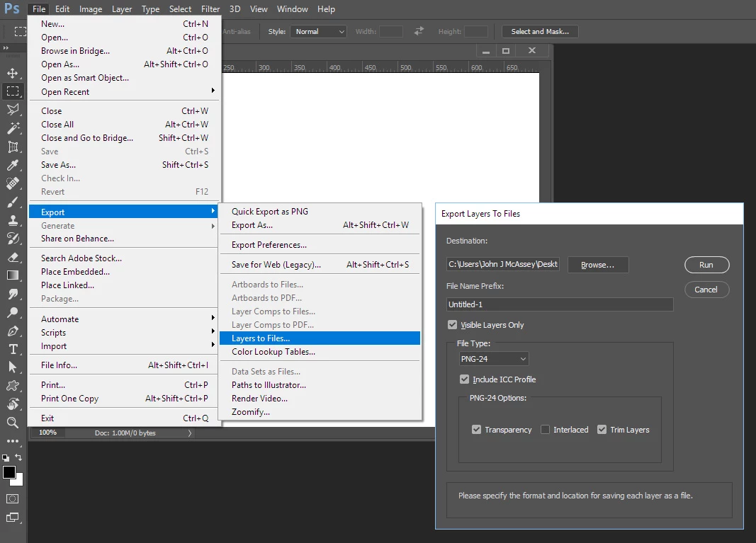The height and width of the screenshot is (543, 756).
Task: Choose Save for Web (Legacy)
Action: coord(320,265)
